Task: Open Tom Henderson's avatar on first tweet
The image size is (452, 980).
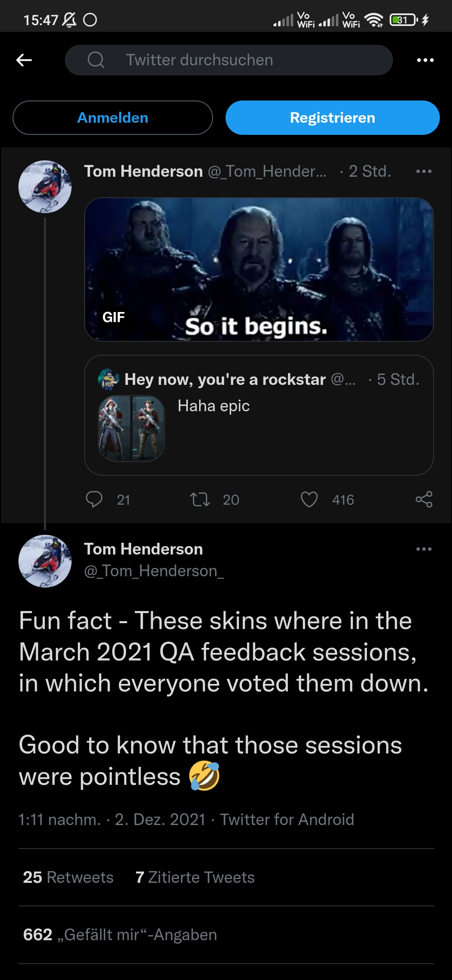Action: click(x=45, y=187)
